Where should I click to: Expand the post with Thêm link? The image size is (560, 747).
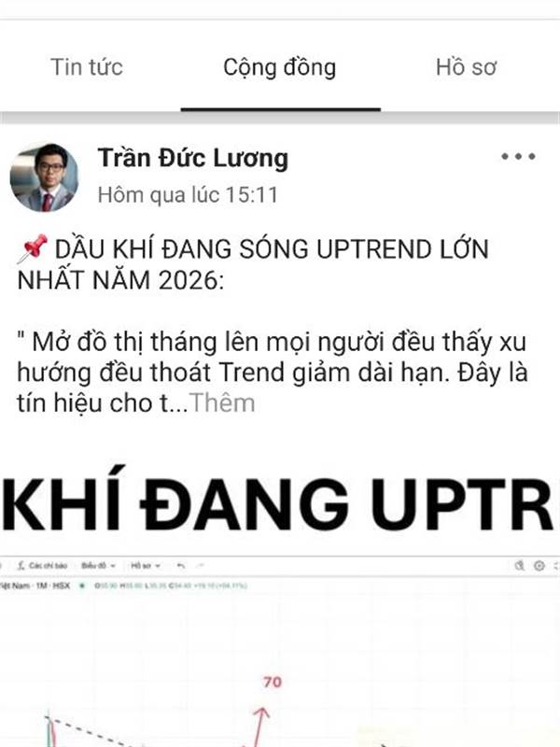pyautogui.click(x=222, y=403)
